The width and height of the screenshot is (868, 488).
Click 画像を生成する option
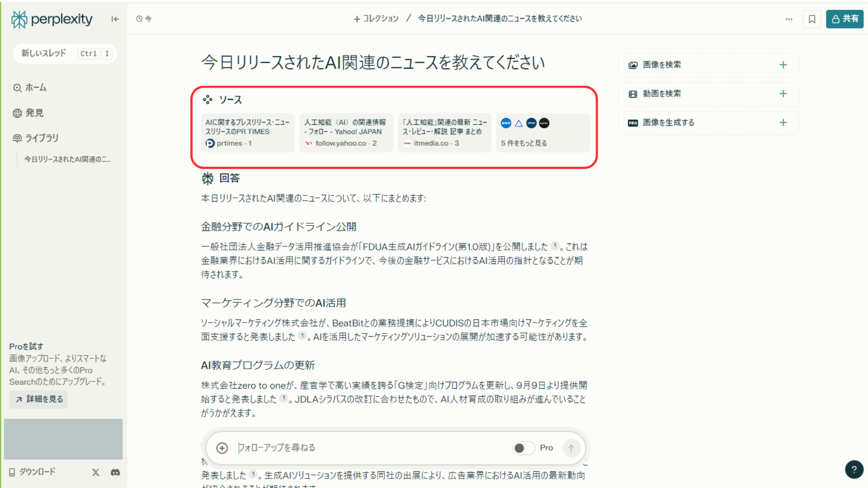[708, 123]
